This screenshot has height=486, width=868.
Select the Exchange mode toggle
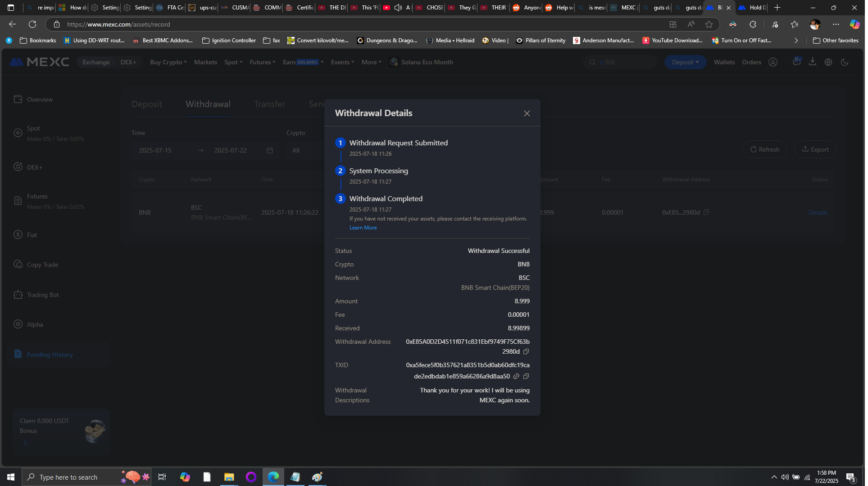pyautogui.click(x=96, y=62)
